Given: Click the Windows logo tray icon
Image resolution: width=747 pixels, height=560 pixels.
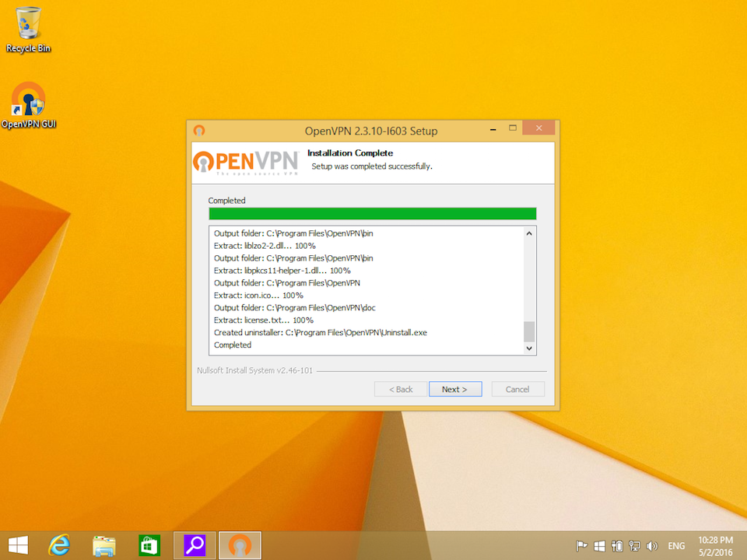Looking at the screenshot, I should (x=599, y=546).
